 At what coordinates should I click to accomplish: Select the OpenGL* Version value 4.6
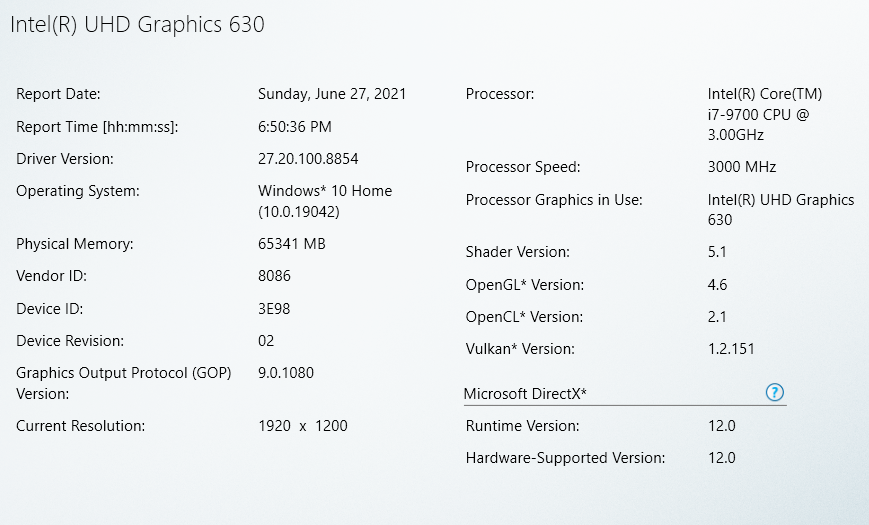718,285
